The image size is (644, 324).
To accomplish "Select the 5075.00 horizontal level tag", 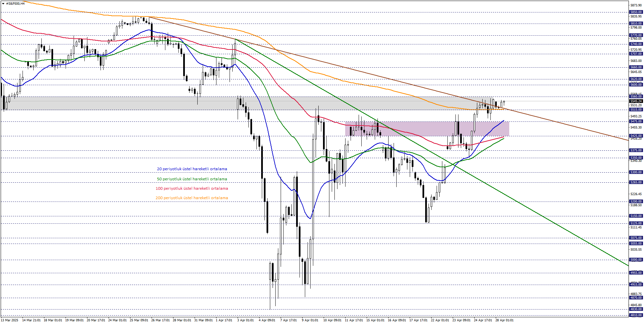I will pos(636,238).
